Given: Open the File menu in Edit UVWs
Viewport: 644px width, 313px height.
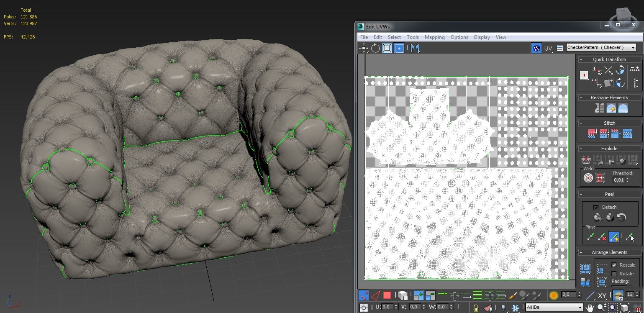Looking at the screenshot, I should pyautogui.click(x=364, y=37).
